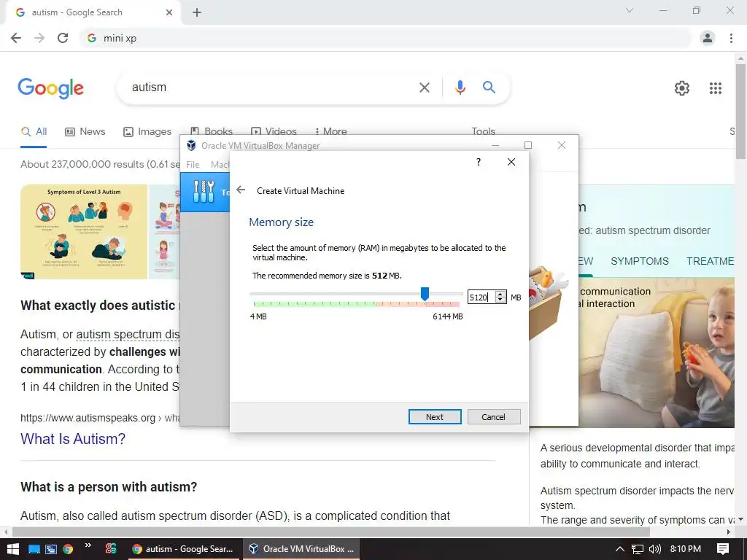Click the Tools option under search bar
This screenshot has width=747, height=560.
(483, 131)
